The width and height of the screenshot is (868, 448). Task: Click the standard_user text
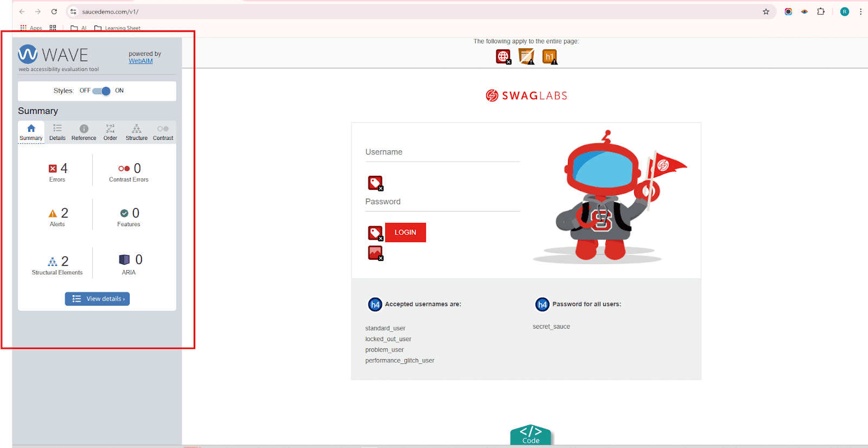click(385, 329)
